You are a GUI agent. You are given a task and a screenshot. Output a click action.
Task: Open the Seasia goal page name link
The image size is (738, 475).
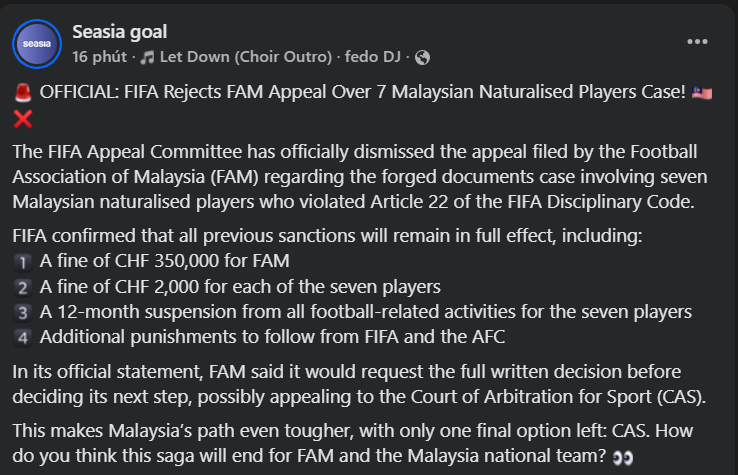click(120, 33)
